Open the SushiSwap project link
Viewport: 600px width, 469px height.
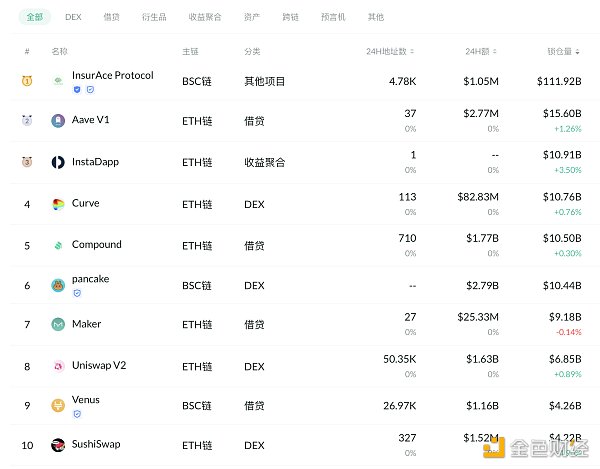click(96, 443)
